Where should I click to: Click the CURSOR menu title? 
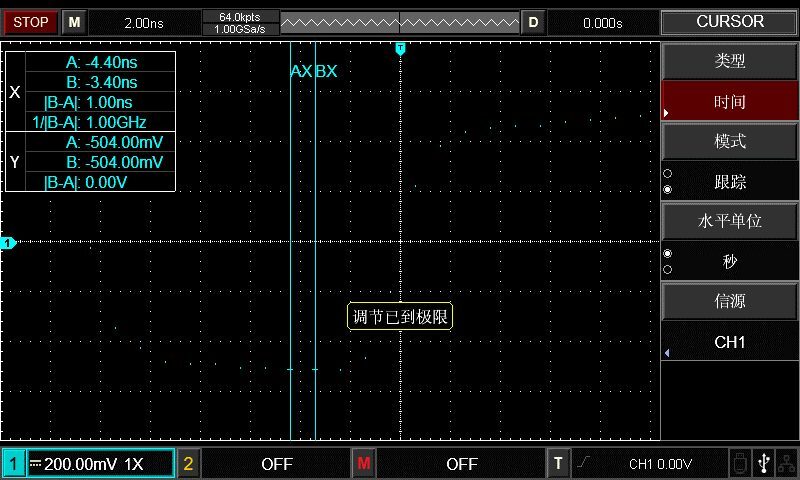[x=730, y=22]
